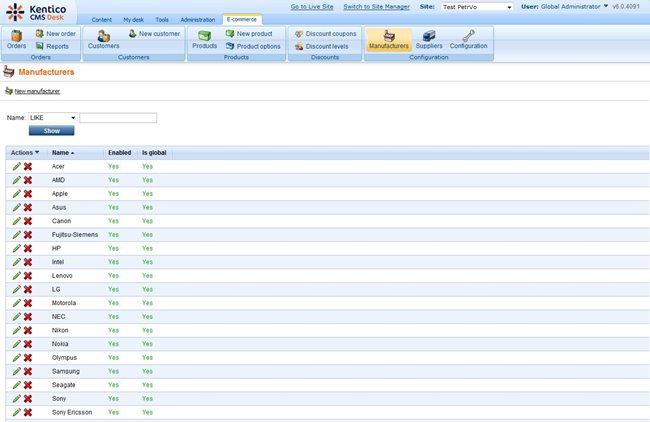Image resolution: width=650 pixels, height=422 pixels.
Task: Select the Motorola name cell
Action: (64, 303)
